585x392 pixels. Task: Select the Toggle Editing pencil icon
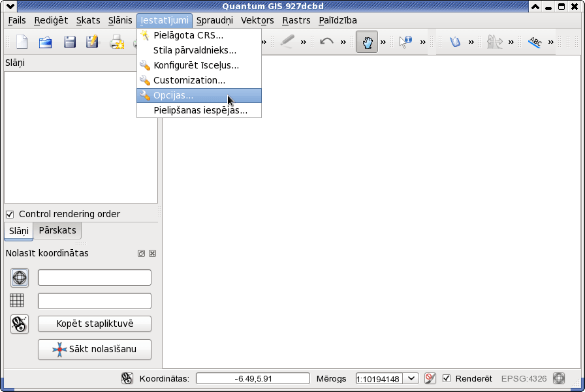(x=287, y=41)
